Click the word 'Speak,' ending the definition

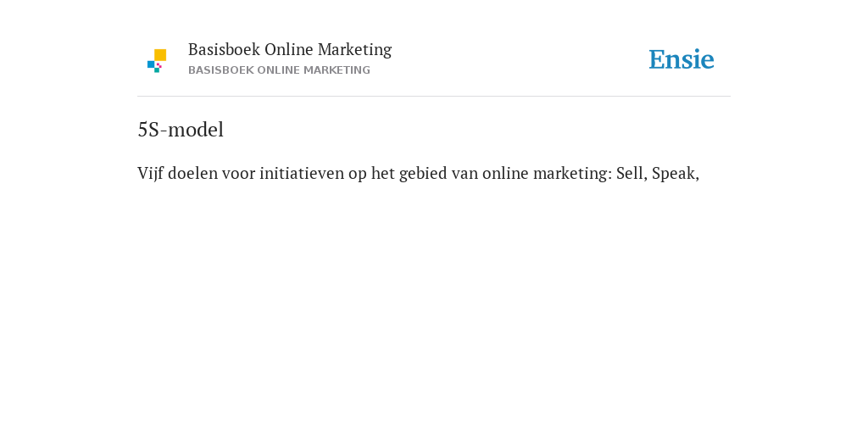pyautogui.click(x=676, y=174)
